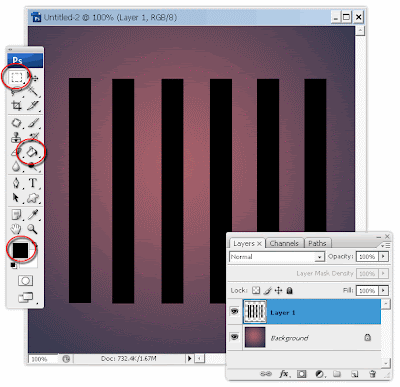This screenshot has width=400, height=387.
Task: Select the Custom Shape tool
Action: pyautogui.click(x=33, y=198)
